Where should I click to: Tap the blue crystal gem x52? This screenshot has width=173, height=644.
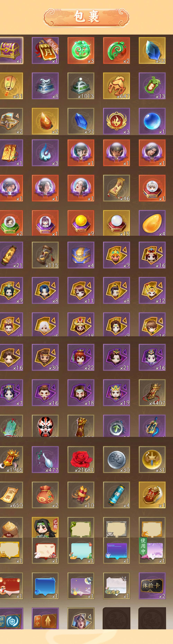pyautogui.click(x=152, y=50)
